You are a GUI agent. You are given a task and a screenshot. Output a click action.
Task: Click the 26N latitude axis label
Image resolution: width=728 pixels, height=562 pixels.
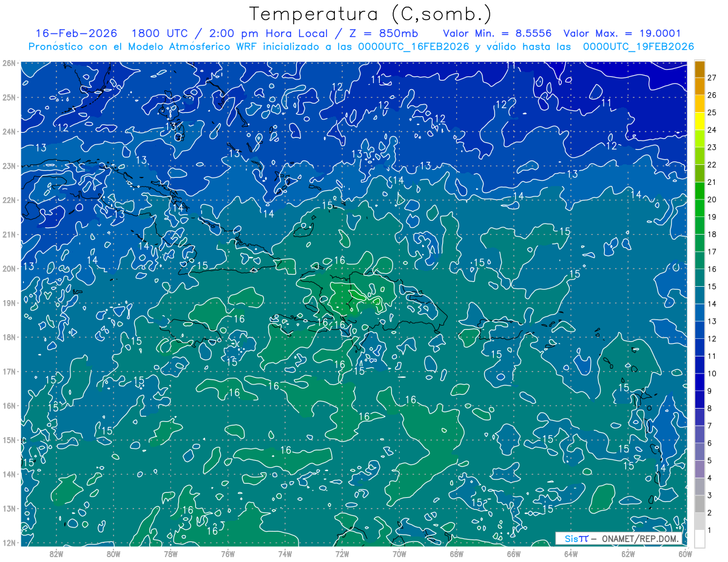pyautogui.click(x=9, y=63)
